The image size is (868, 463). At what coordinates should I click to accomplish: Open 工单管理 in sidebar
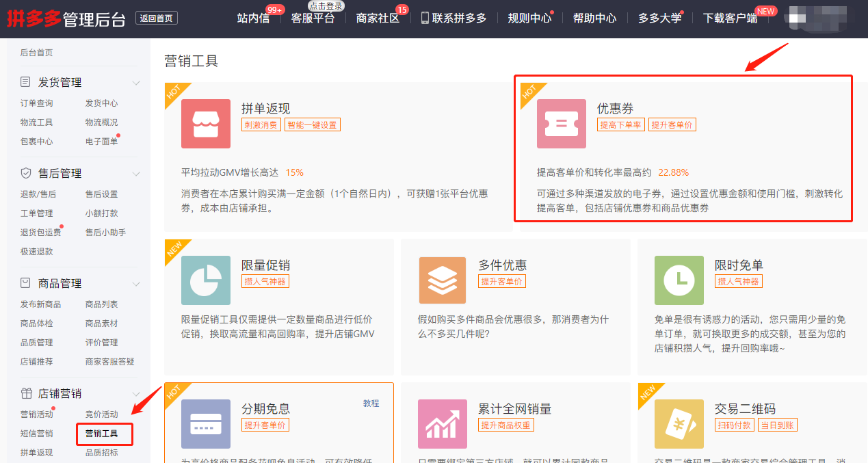point(36,213)
